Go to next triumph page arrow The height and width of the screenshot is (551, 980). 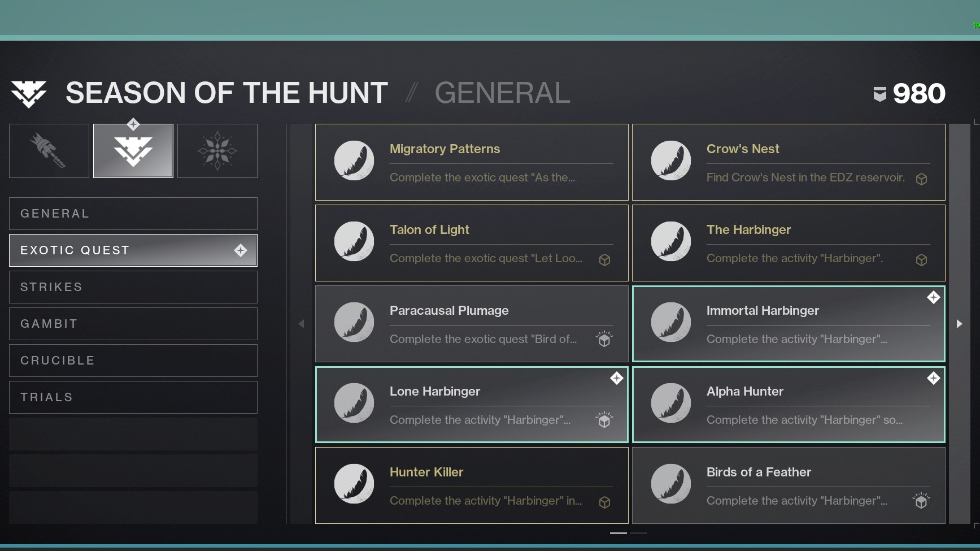click(x=959, y=324)
